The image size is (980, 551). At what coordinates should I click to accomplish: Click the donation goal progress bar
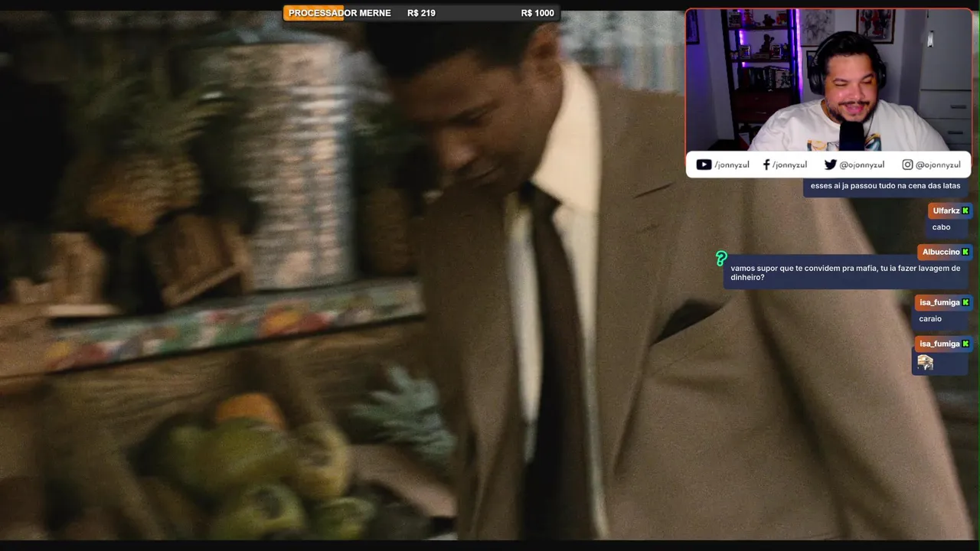click(421, 13)
